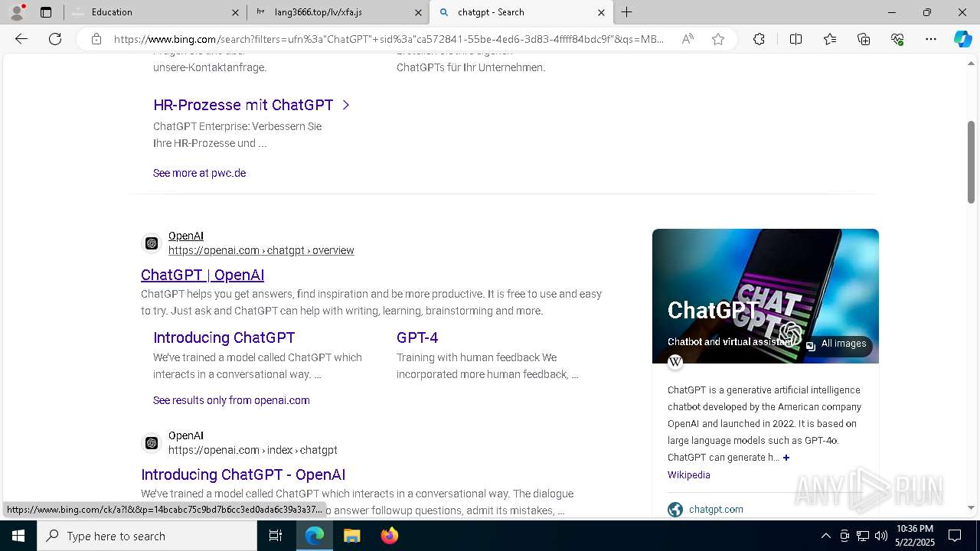The image size is (980, 551).
Task: Switch to the lang3666.top/lv/xfa.js tab
Action: click(338, 12)
